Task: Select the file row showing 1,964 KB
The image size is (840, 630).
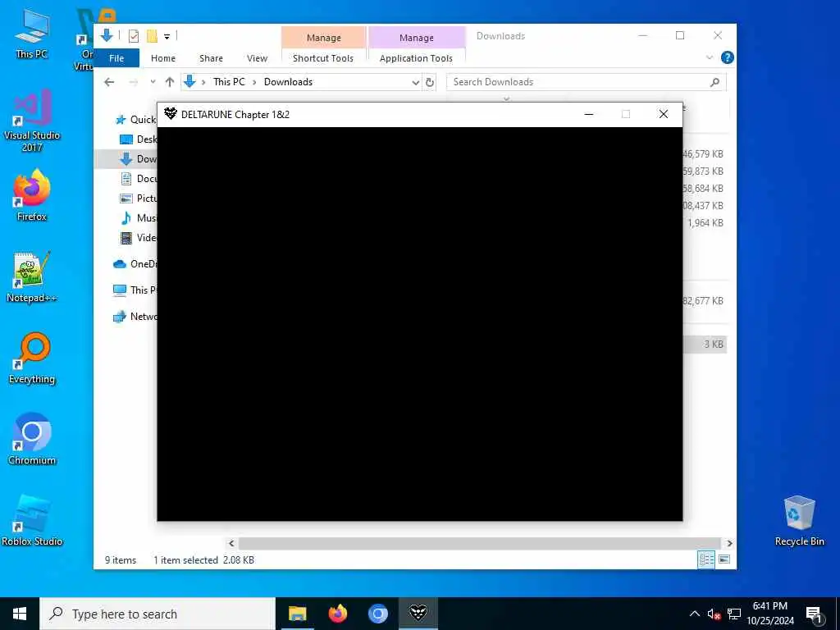Action: tap(705, 223)
